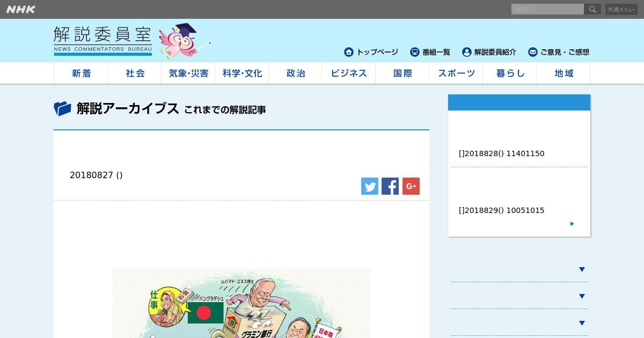Share the article on Google Plus

411,186
